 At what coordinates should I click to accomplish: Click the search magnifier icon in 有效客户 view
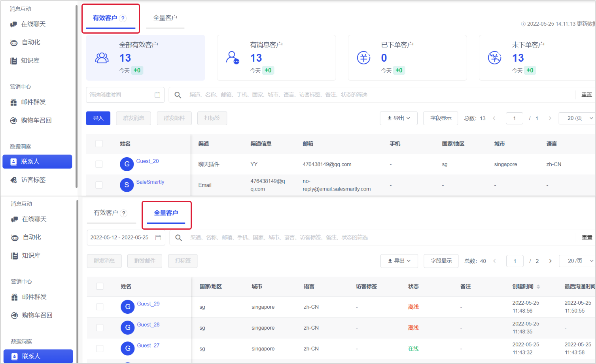(x=178, y=95)
